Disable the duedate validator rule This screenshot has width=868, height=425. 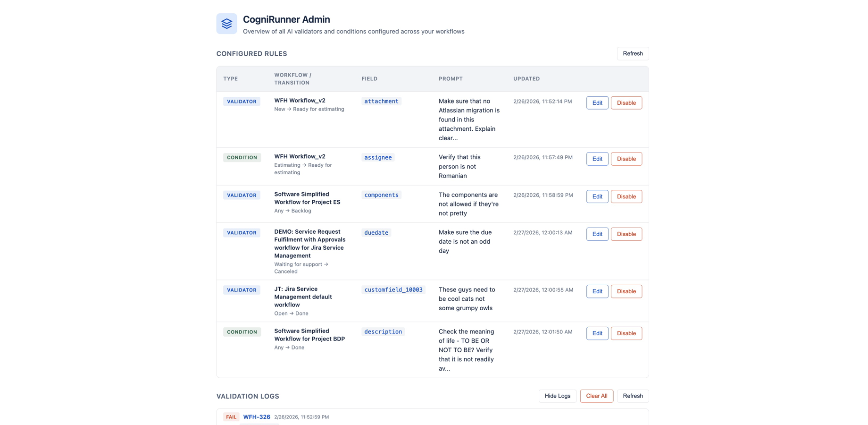click(x=626, y=234)
